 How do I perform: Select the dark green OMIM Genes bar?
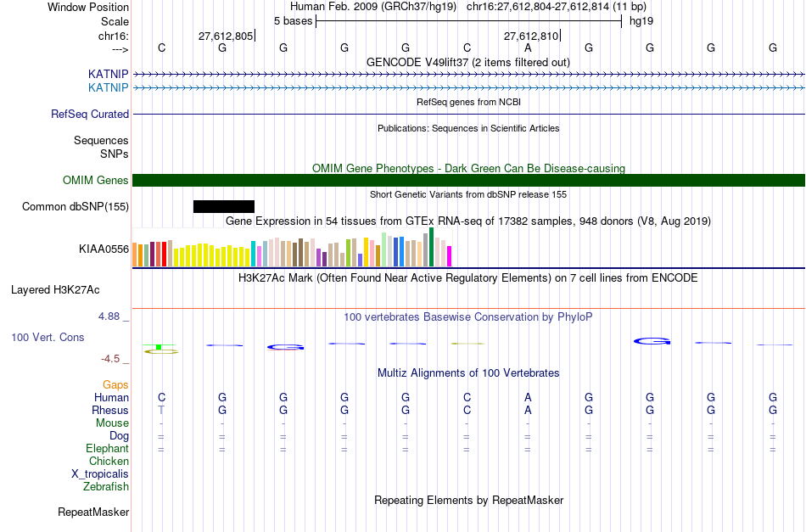pos(469,181)
